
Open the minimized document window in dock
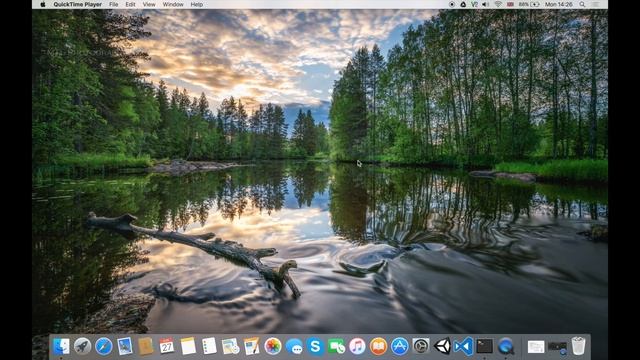(536, 347)
